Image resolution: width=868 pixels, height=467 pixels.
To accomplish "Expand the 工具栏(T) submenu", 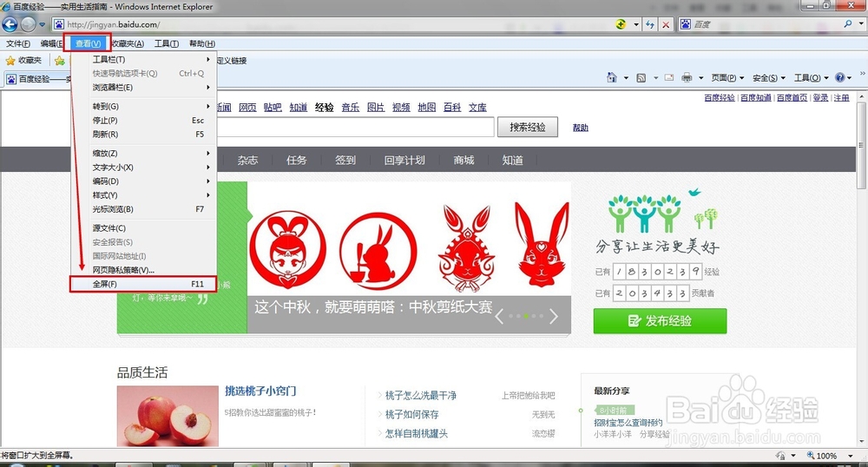I will click(x=143, y=59).
